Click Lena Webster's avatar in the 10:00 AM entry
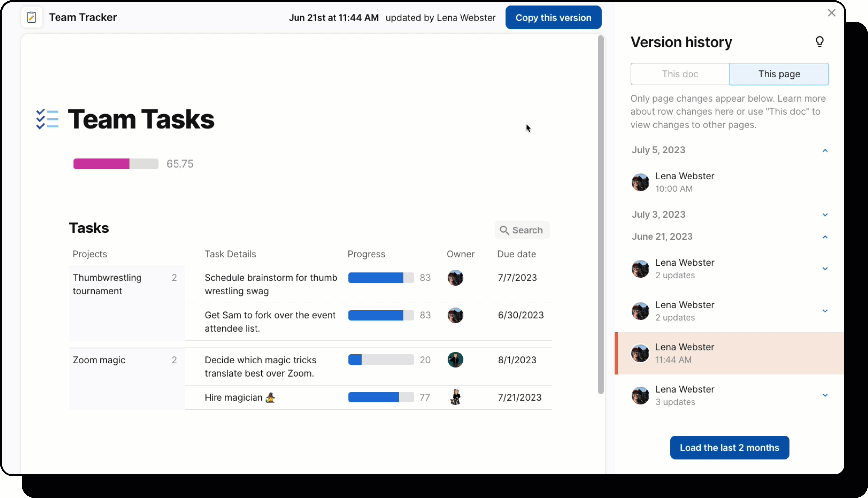Image resolution: width=868 pixels, height=498 pixels. [x=640, y=182]
